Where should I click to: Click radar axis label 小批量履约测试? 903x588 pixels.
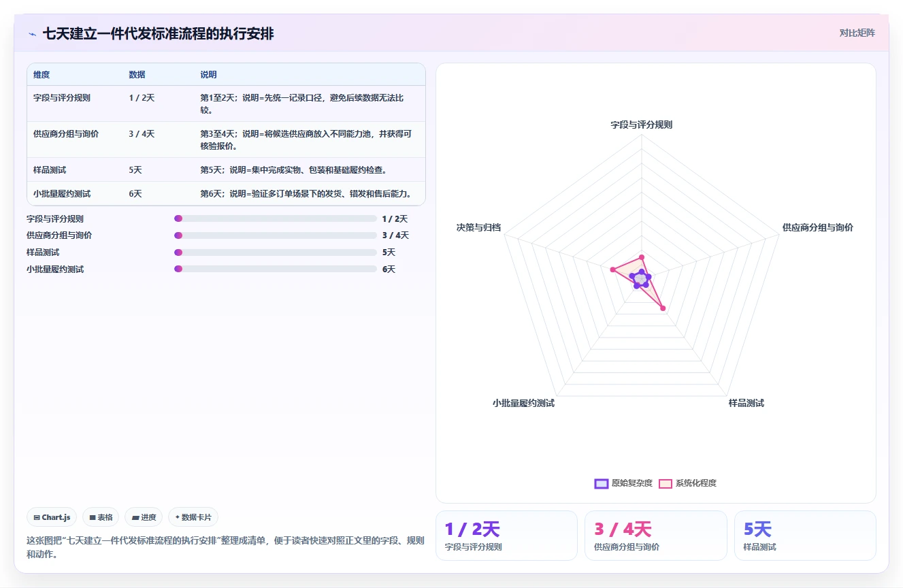pyautogui.click(x=523, y=403)
